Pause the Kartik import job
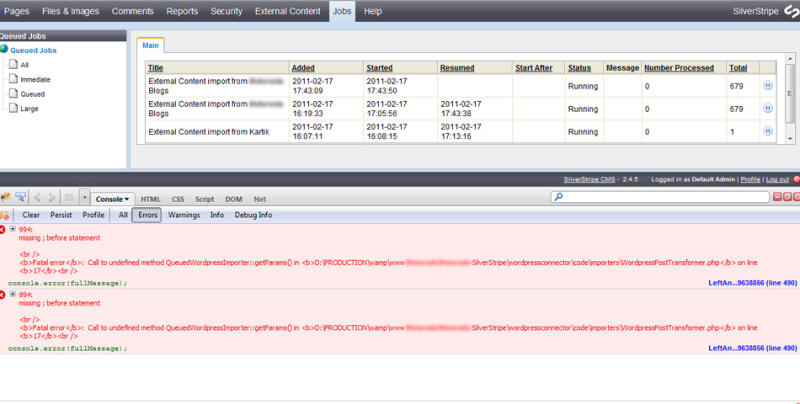This screenshot has height=404, width=800. [768, 131]
